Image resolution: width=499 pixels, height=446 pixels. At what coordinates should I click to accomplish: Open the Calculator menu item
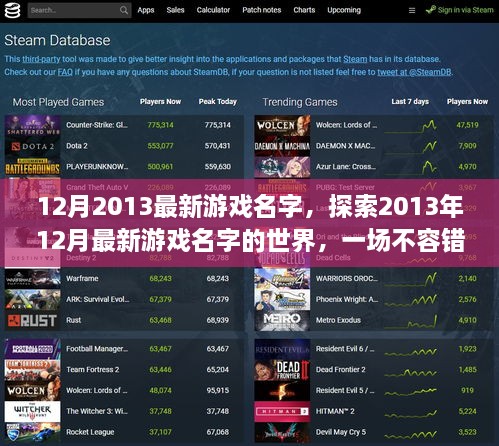tap(213, 10)
